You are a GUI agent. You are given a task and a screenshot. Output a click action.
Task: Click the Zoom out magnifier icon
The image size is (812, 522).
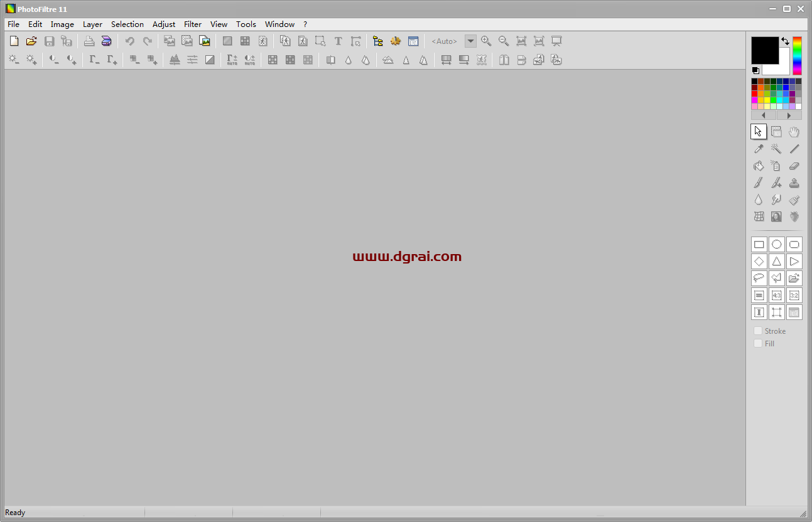pos(504,41)
